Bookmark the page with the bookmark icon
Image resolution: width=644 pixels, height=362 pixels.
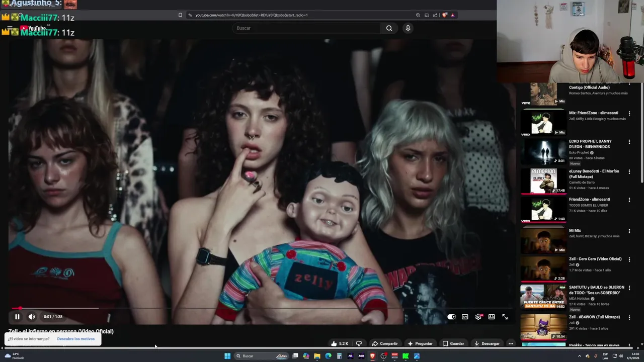pyautogui.click(x=180, y=15)
